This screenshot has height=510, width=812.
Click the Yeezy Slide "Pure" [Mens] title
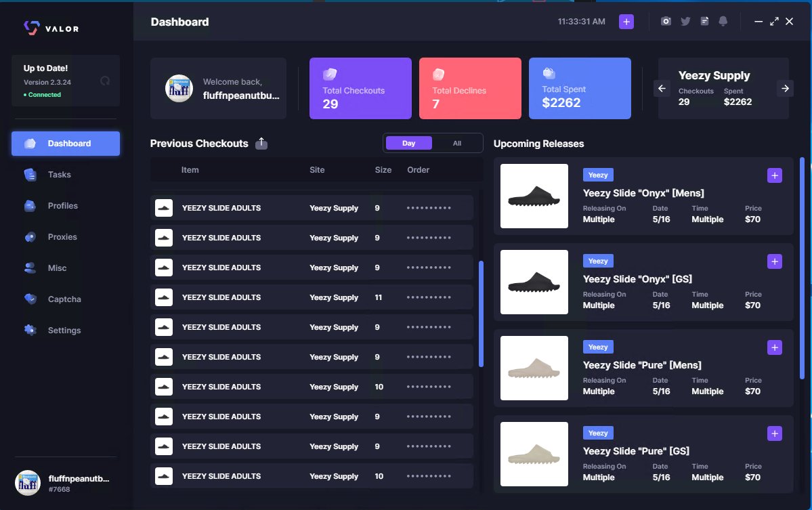point(642,365)
